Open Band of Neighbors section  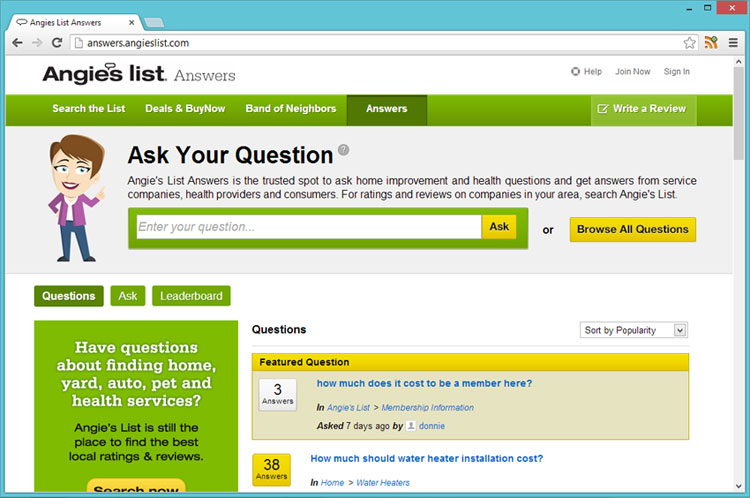[x=291, y=109]
